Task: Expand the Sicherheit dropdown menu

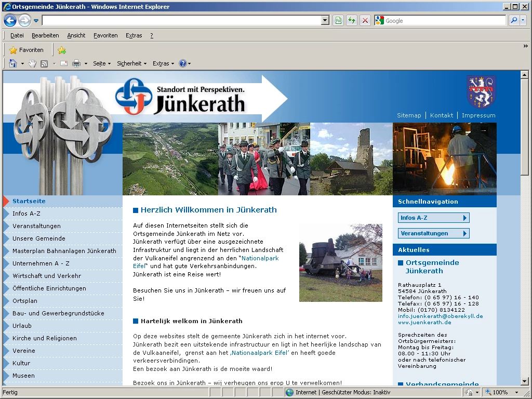Action: point(131,63)
